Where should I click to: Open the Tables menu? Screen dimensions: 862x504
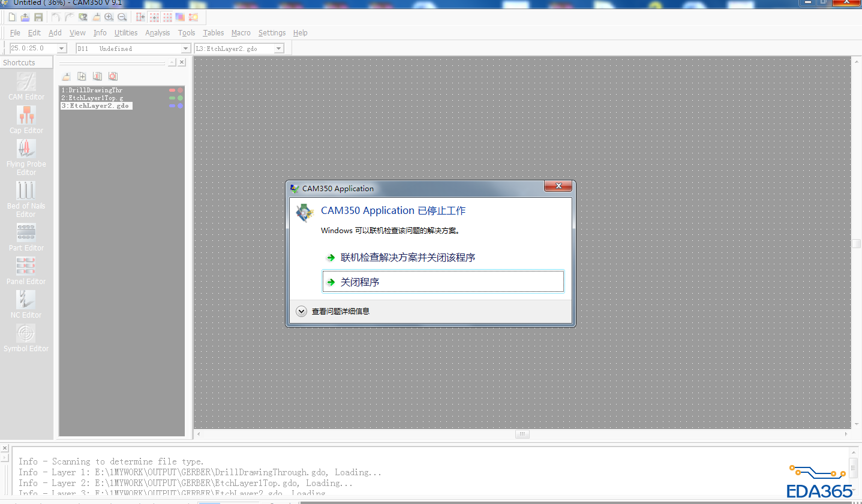click(x=213, y=33)
